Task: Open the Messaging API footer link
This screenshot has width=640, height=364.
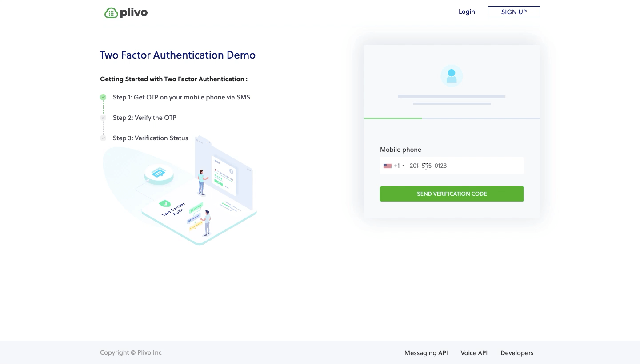Action: (x=426, y=353)
